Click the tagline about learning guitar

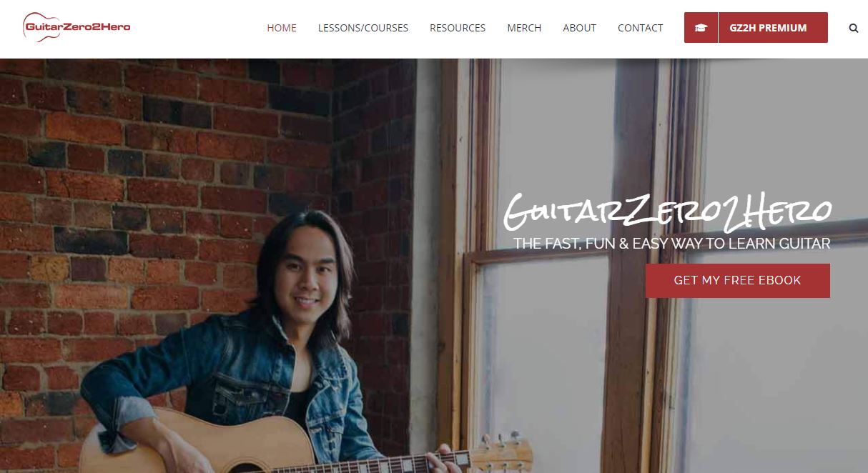click(672, 244)
